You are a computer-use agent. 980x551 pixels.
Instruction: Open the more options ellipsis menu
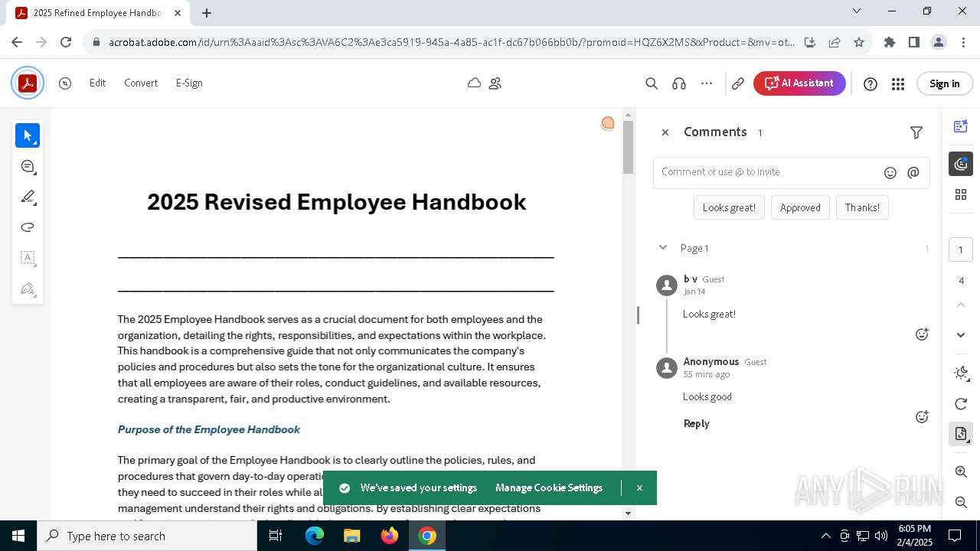point(707,83)
